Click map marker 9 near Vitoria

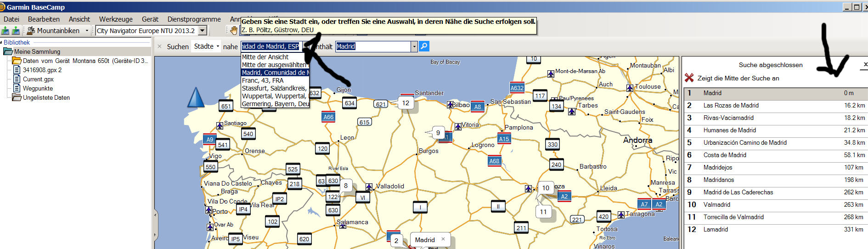[438, 133]
